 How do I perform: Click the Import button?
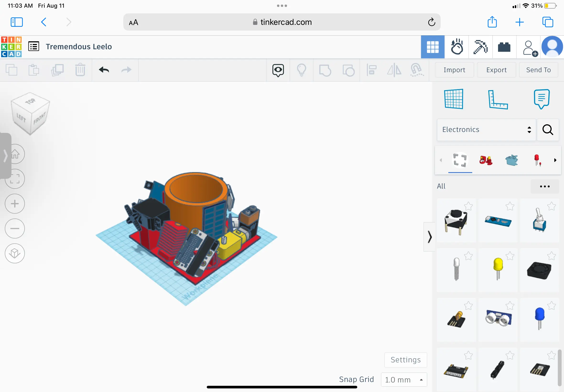454,70
